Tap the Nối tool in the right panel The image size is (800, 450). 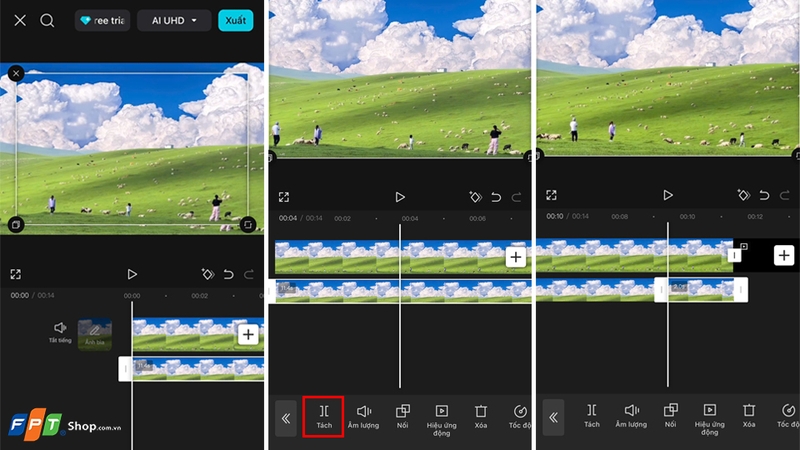coord(670,416)
